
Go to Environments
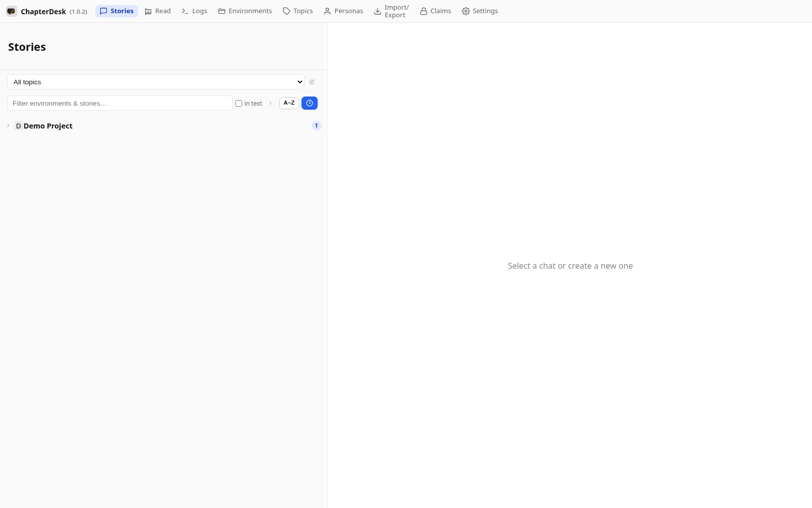click(245, 11)
